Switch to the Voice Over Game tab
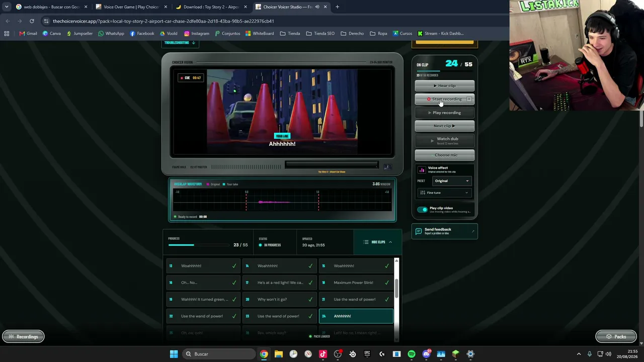Screen dimensions: 644x362 pos(131,7)
